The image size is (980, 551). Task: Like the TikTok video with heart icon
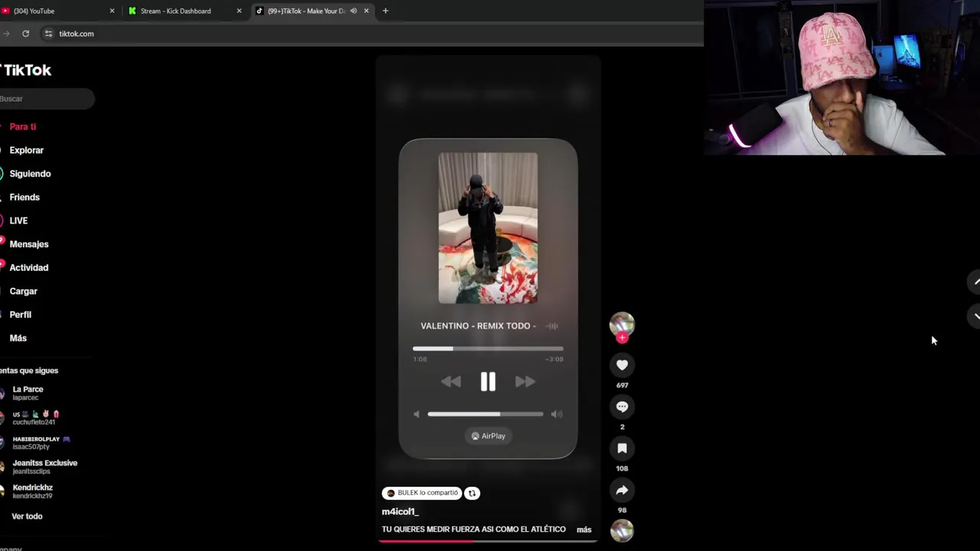[622, 365]
